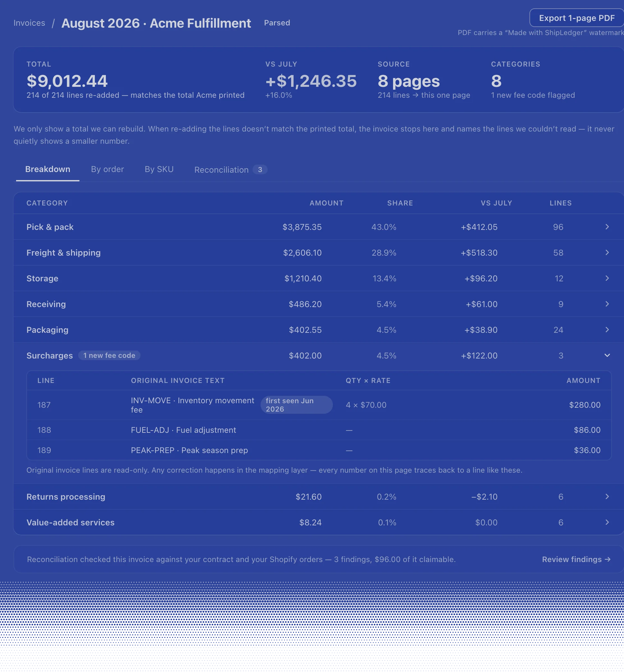Screen dimensions: 624x672
Task: Click the $86.00 line amount
Action: [587, 430]
